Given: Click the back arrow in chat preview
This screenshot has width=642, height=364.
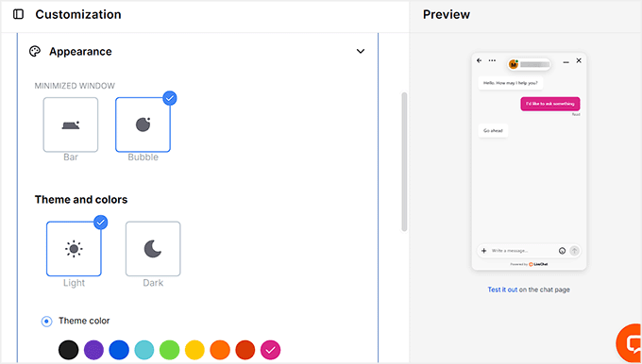Looking at the screenshot, I should [480, 60].
